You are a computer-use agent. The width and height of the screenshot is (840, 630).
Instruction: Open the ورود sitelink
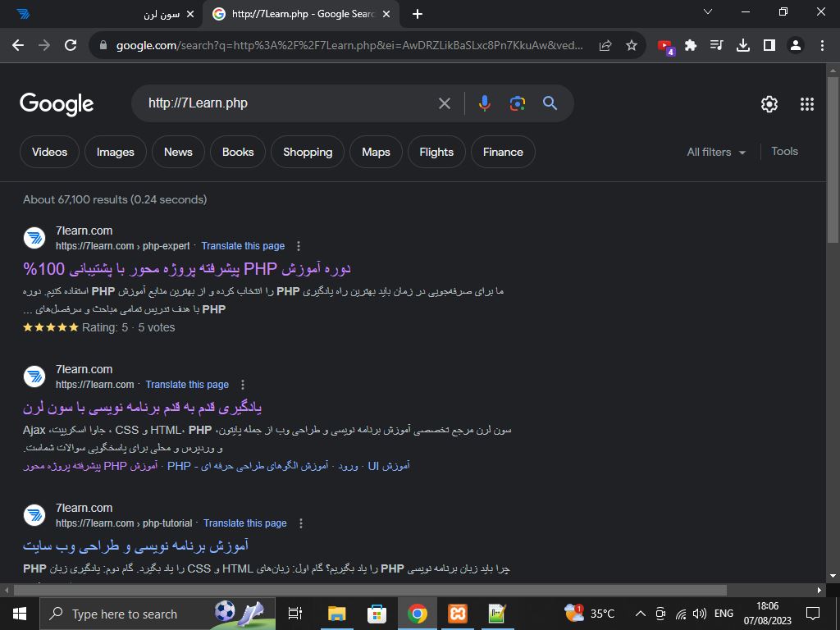(x=348, y=466)
